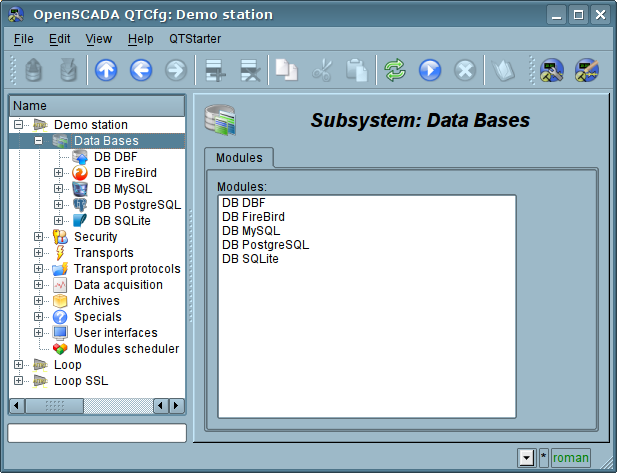
Task: Click the DB SQLite feather icon
Action: coord(80,221)
